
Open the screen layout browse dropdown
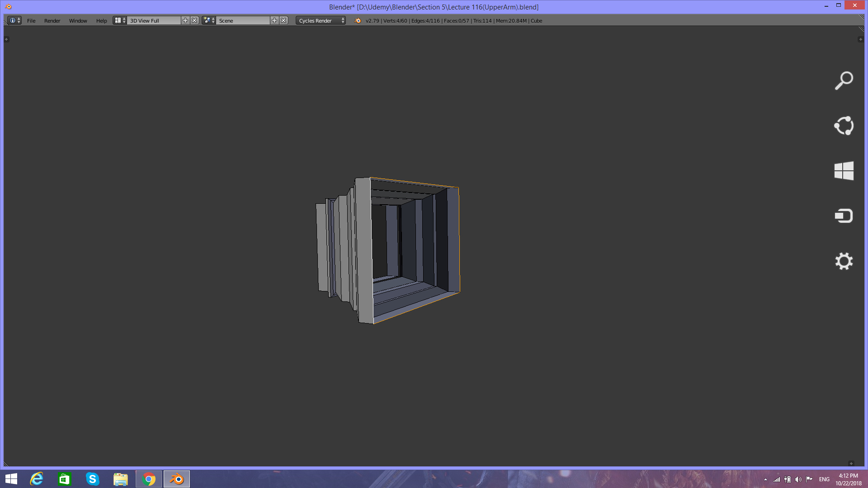pos(120,20)
